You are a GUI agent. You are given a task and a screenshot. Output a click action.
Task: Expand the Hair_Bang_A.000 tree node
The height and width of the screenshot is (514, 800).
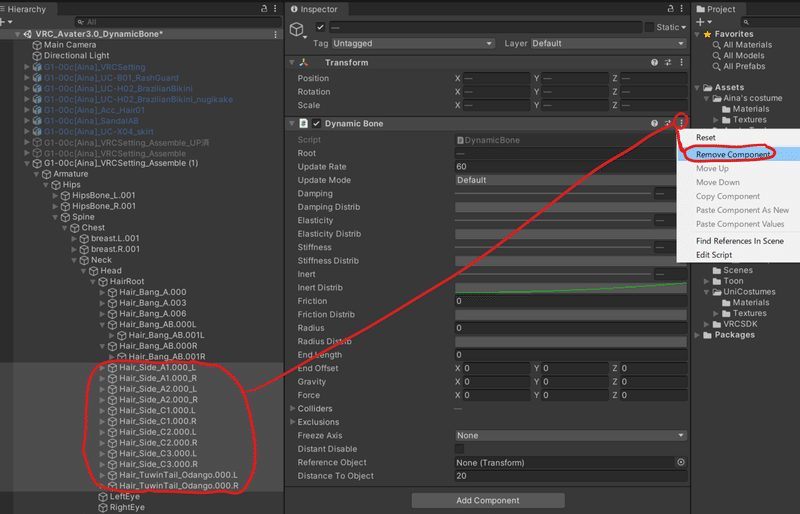103,292
